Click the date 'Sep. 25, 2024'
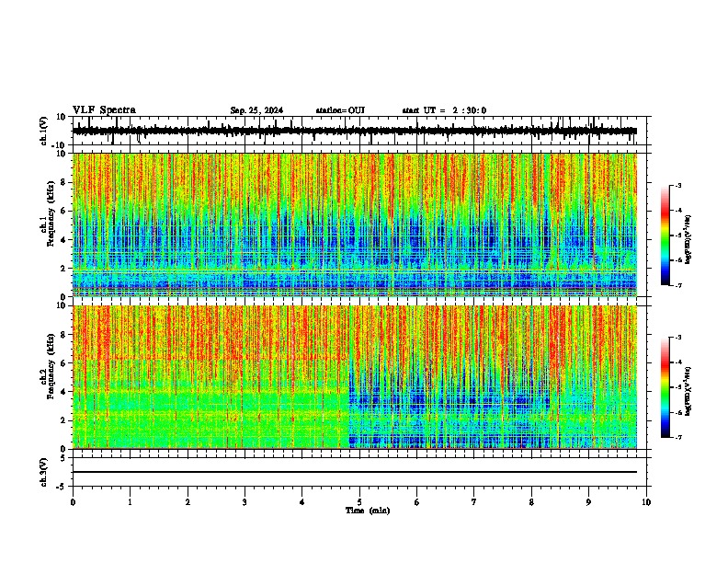728x563 pixels. point(256,110)
